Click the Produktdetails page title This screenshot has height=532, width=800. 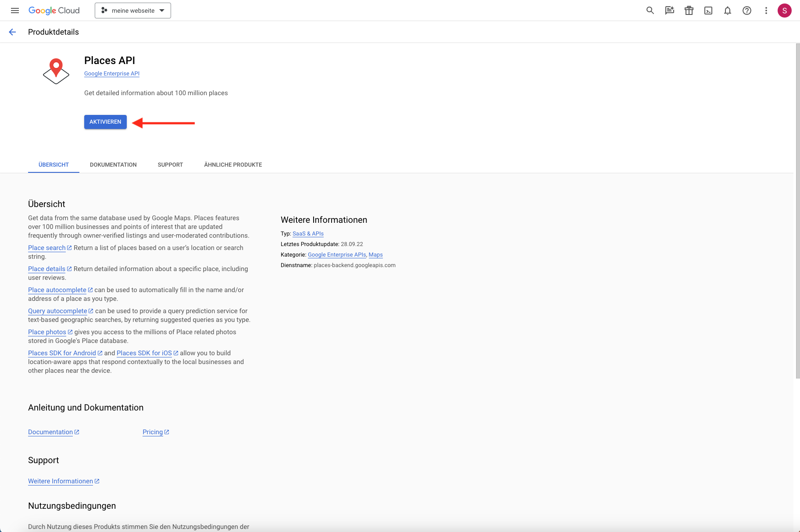point(54,32)
